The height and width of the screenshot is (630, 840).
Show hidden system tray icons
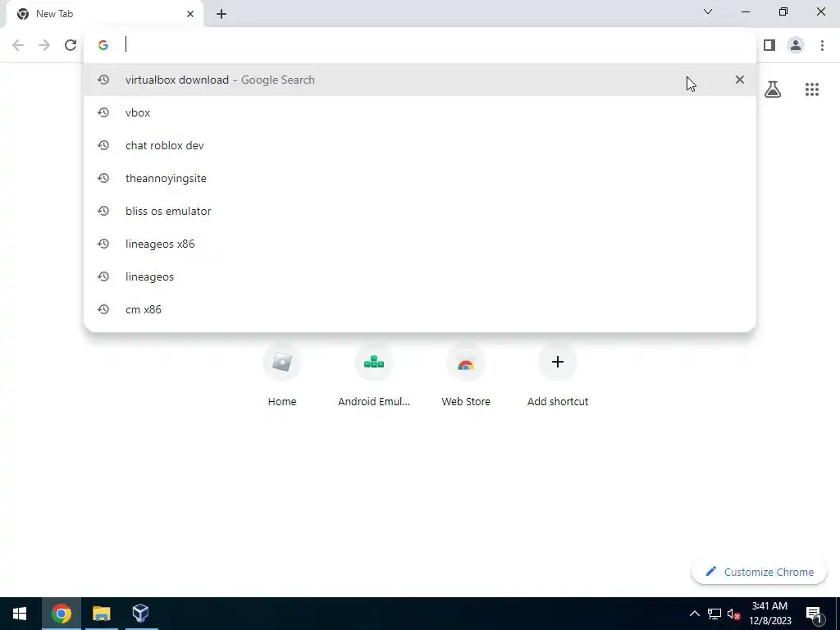tap(694, 614)
